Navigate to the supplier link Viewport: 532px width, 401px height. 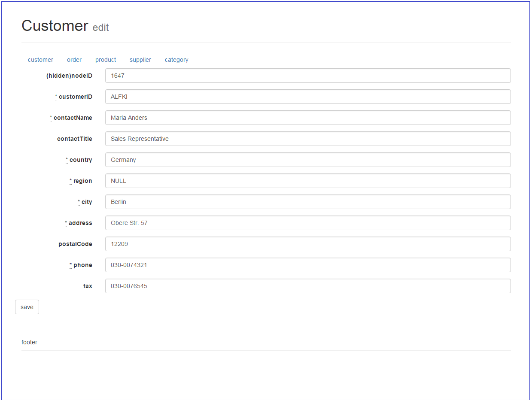[x=140, y=60]
